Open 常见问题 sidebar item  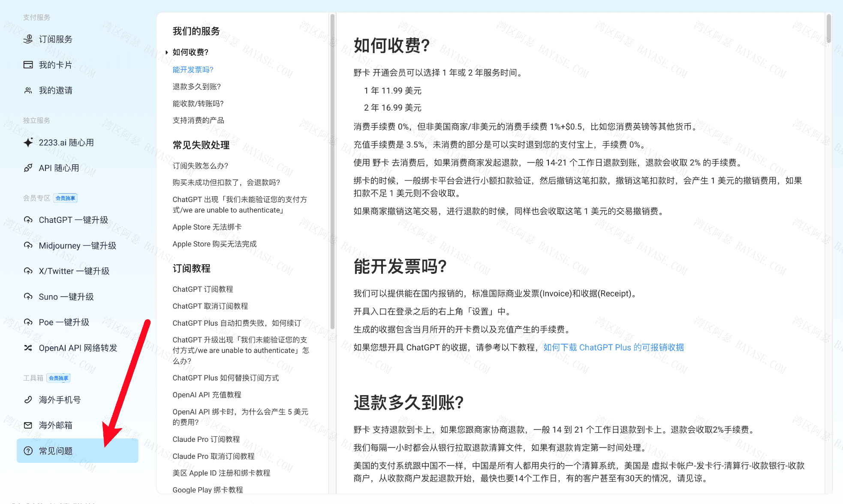click(x=78, y=451)
